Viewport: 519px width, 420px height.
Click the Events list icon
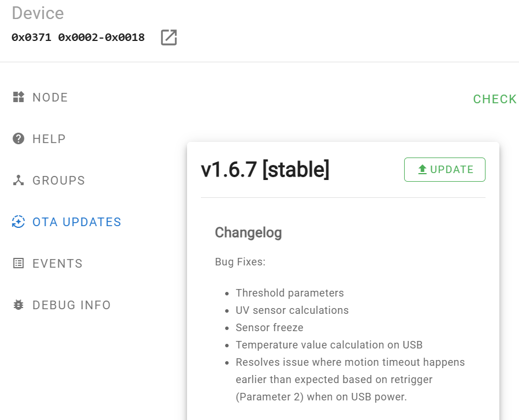(x=18, y=263)
